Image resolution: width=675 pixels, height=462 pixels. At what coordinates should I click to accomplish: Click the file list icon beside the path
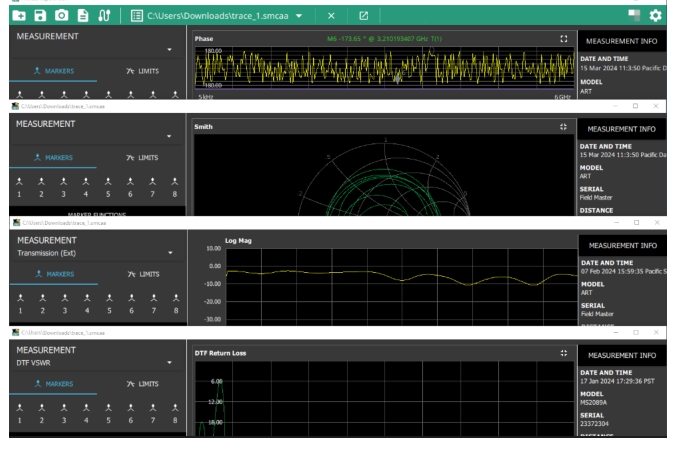tap(137, 16)
